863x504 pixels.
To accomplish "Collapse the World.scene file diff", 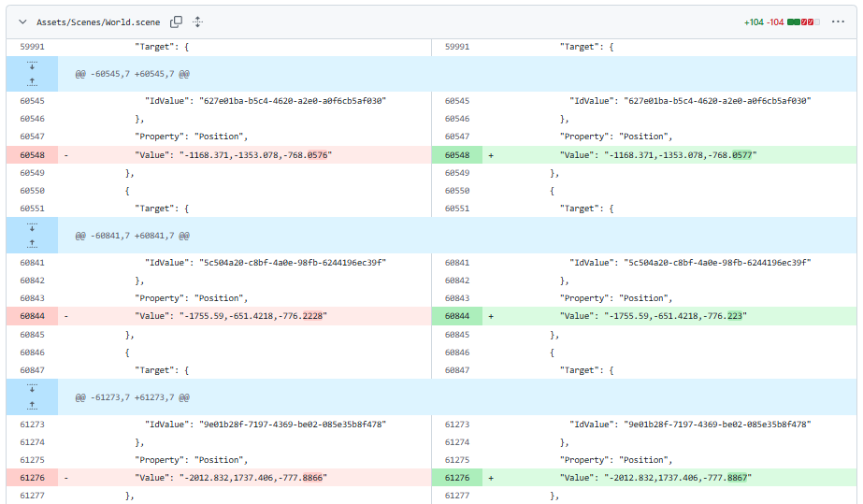I will [22, 22].
